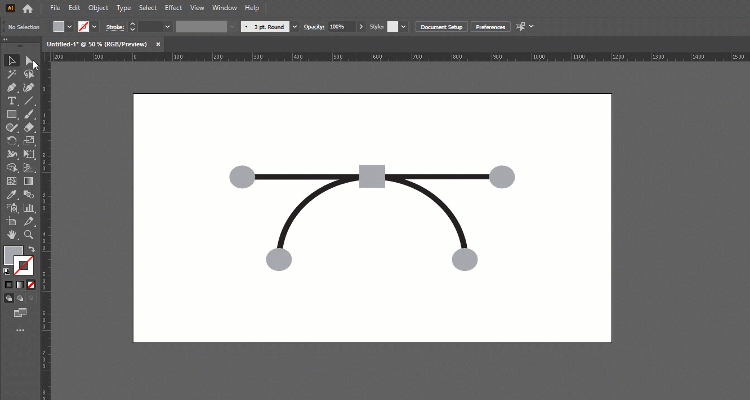Click the stroke swatch in the toolbar
Screen dimensions: 750x400
(x=24, y=266)
